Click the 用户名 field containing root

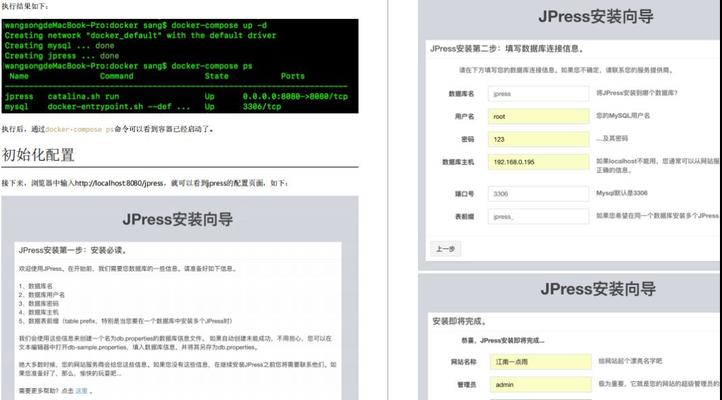[x=538, y=116]
